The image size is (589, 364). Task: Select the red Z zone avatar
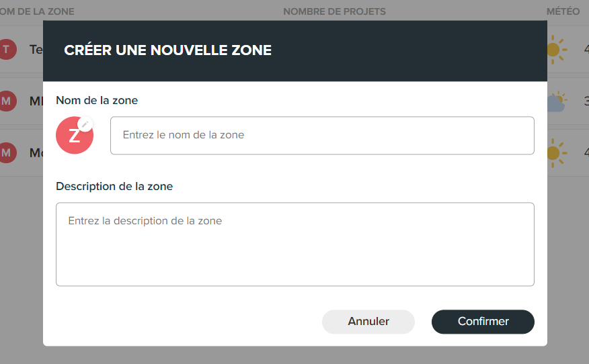tap(75, 135)
